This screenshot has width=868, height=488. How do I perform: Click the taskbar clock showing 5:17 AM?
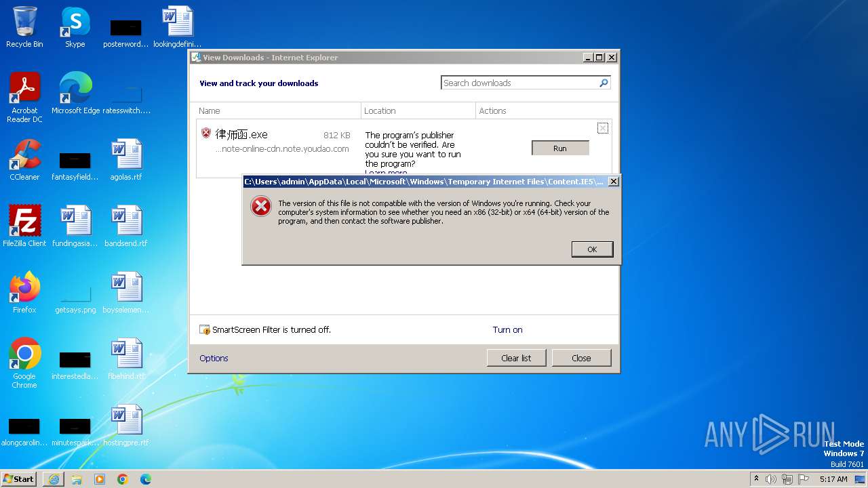click(x=833, y=479)
